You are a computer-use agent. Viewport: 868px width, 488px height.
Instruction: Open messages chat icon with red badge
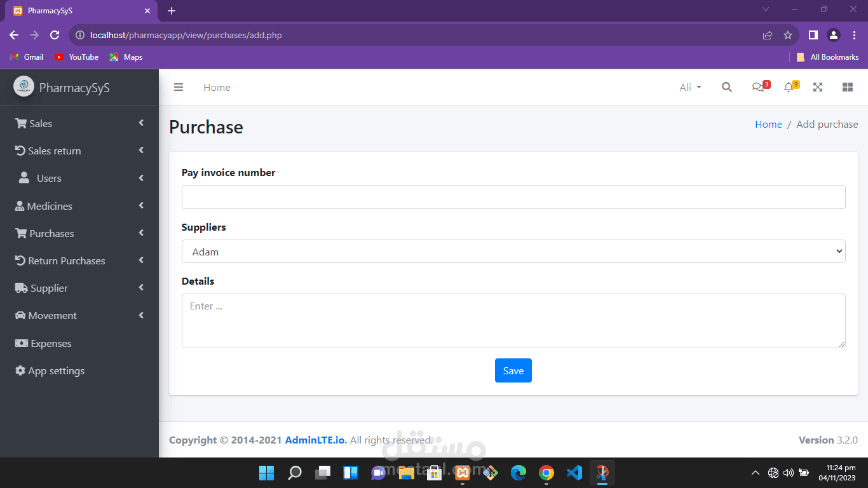(761, 86)
